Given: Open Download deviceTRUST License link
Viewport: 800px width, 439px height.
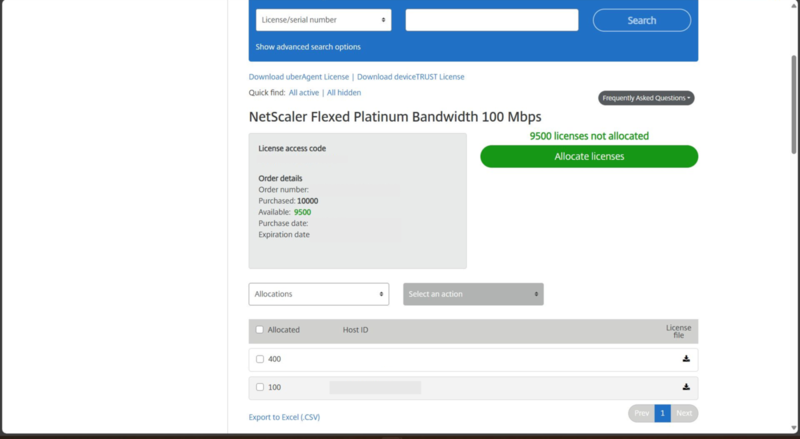Looking at the screenshot, I should click(x=411, y=77).
